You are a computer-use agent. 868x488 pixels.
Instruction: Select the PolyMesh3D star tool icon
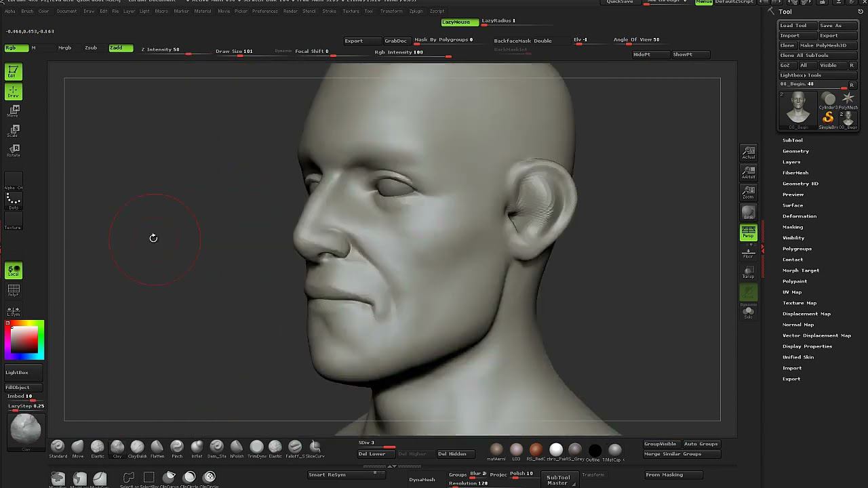click(x=848, y=100)
